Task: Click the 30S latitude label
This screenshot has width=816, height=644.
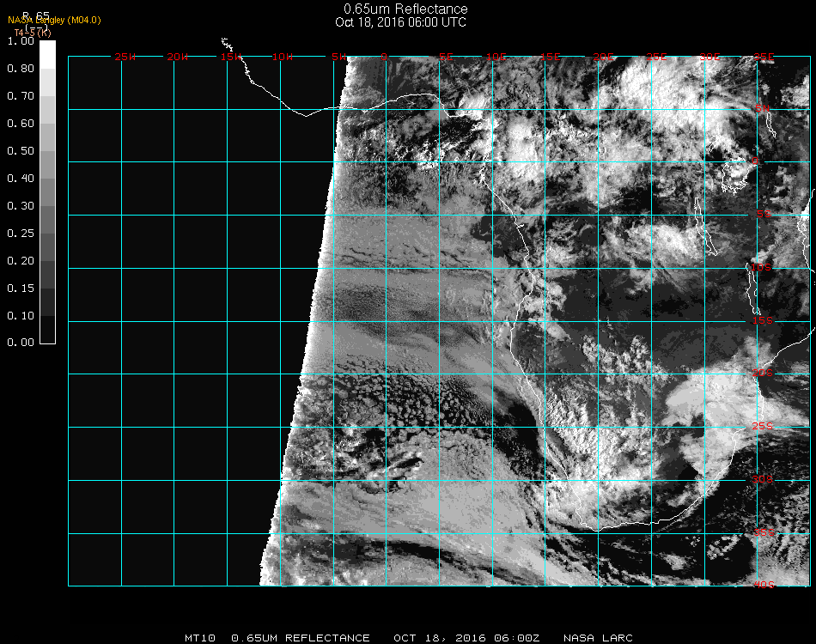Action: 763,479
